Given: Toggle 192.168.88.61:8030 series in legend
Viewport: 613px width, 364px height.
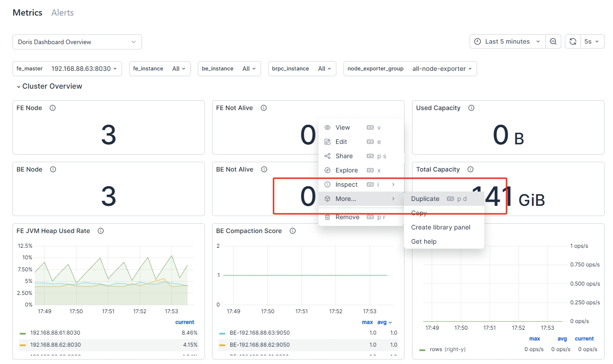Looking at the screenshot, I should [55, 333].
